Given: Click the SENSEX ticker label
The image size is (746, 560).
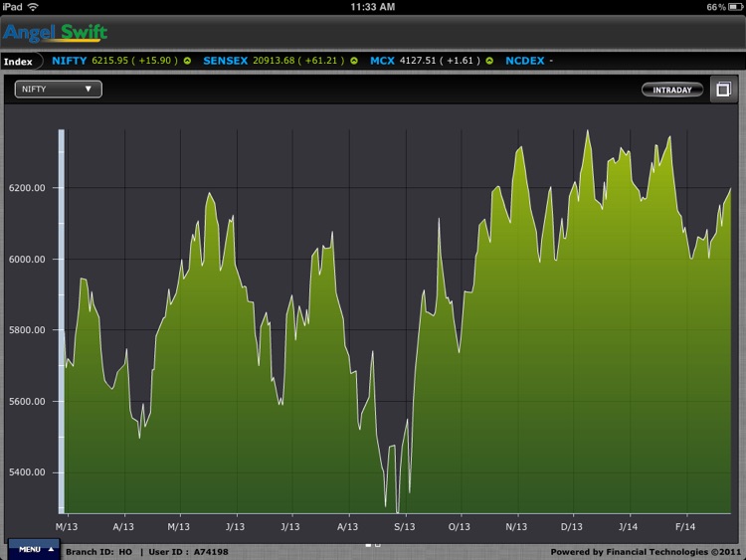Looking at the screenshot, I should (x=225, y=62).
